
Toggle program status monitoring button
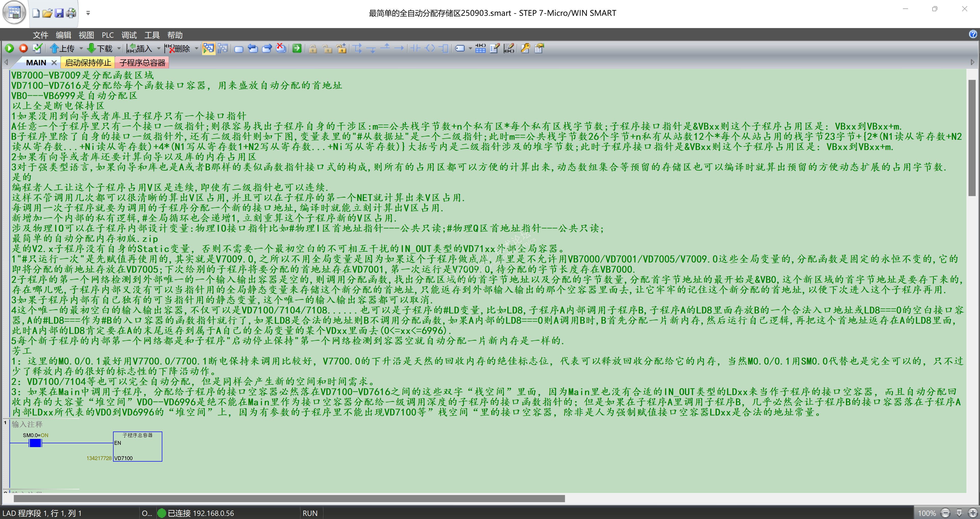point(209,48)
